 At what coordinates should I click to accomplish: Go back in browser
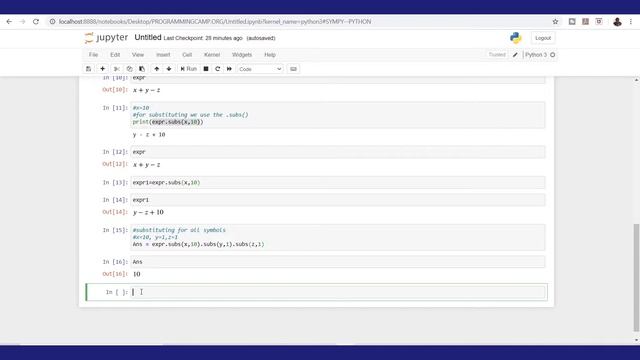pos(9,22)
